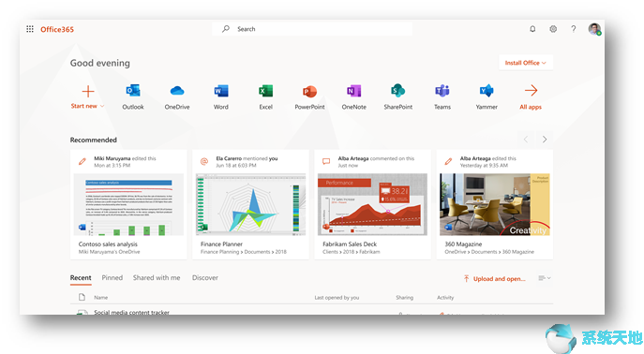Open notifications bell
This screenshot has height=354, width=644.
(x=532, y=29)
